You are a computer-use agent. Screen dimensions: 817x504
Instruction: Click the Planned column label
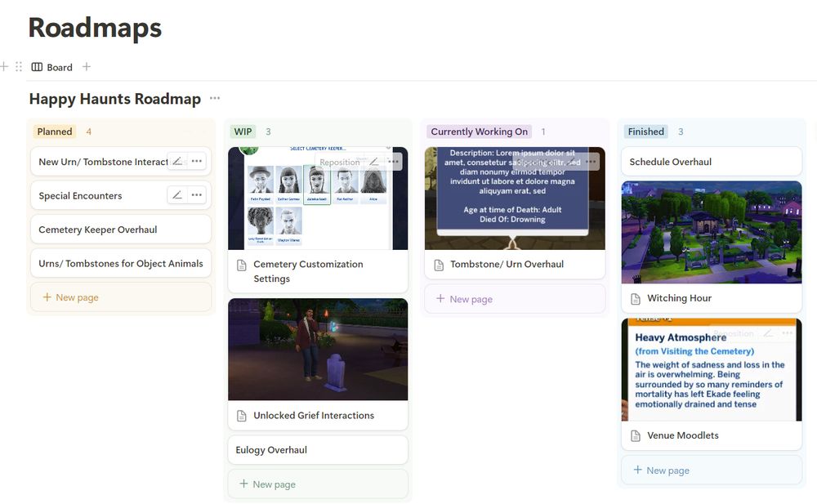(55, 132)
